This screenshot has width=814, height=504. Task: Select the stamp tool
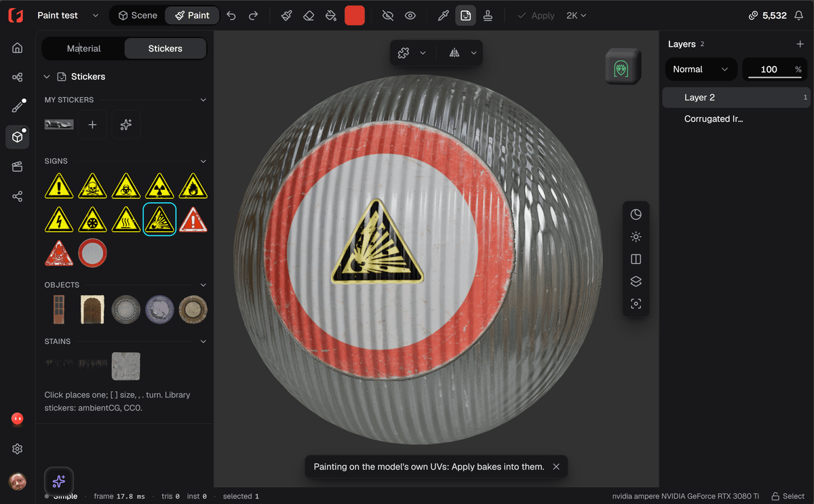click(x=488, y=16)
